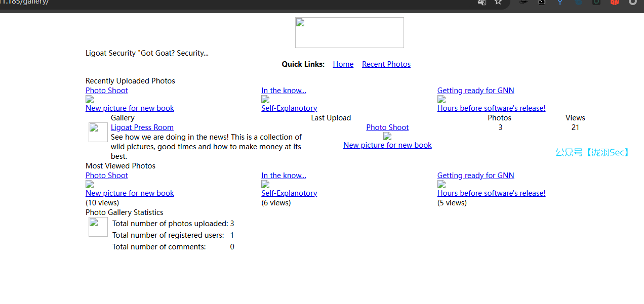Image resolution: width=644 pixels, height=304 pixels.
Task: Open the Ligoat Press Room gallery link
Action: 142,127
